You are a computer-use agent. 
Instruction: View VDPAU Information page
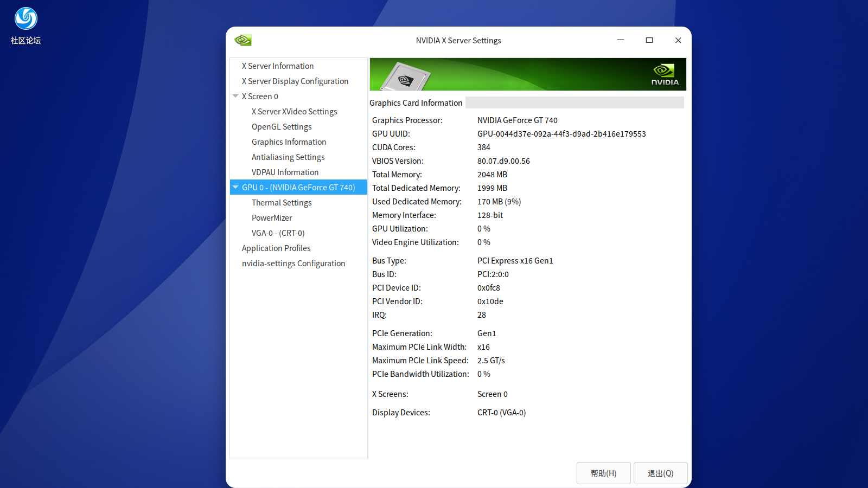click(285, 172)
